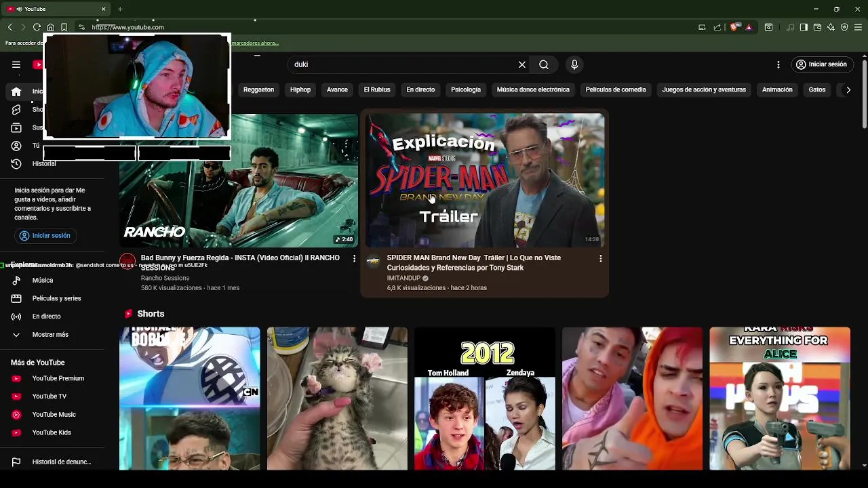Open the IMITANDUP channel avatar

(x=374, y=262)
